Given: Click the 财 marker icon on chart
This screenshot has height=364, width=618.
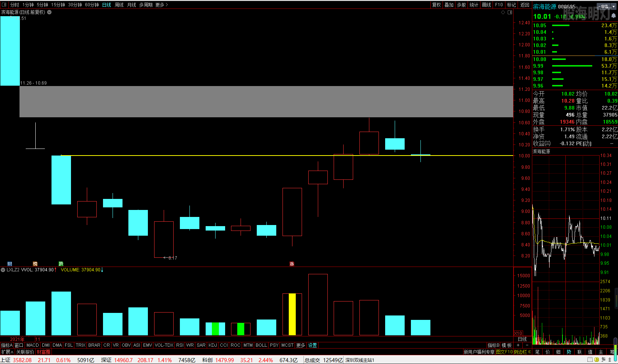Looking at the screenshot, I should click(10, 264).
